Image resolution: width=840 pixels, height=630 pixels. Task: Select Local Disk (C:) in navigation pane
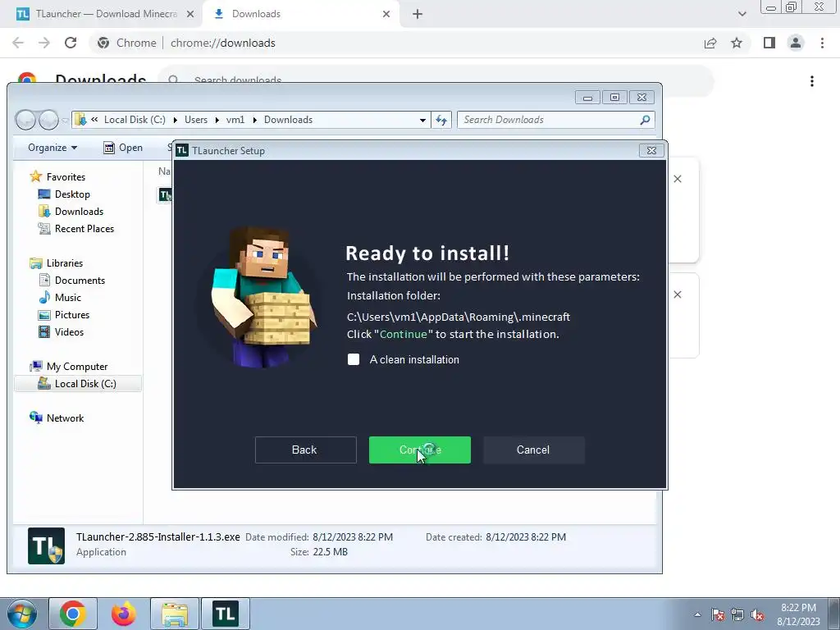click(x=78, y=384)
